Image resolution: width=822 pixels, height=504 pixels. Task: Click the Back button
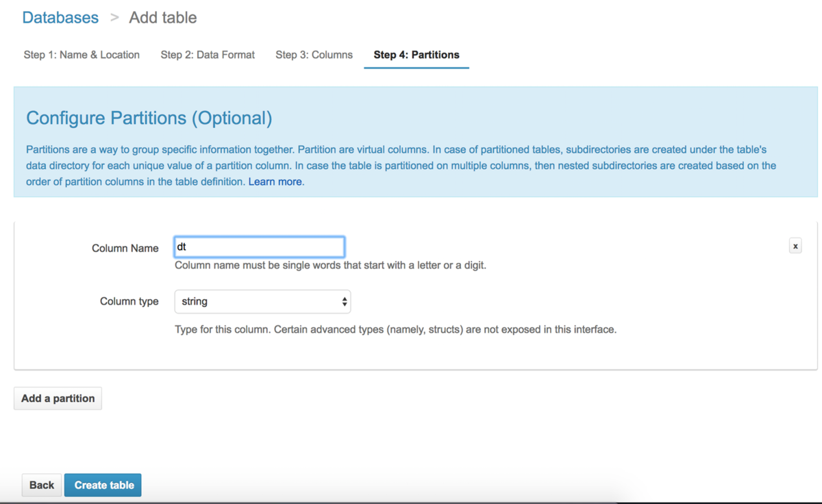(42, 485)
